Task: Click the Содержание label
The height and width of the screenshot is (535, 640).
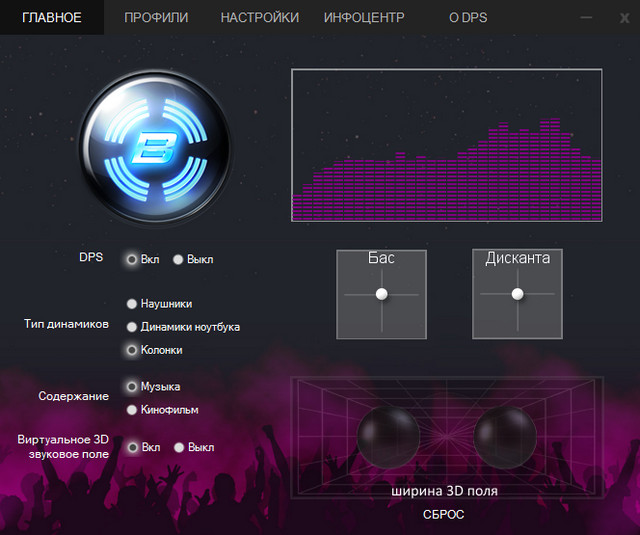Action: tap(73, 396)
